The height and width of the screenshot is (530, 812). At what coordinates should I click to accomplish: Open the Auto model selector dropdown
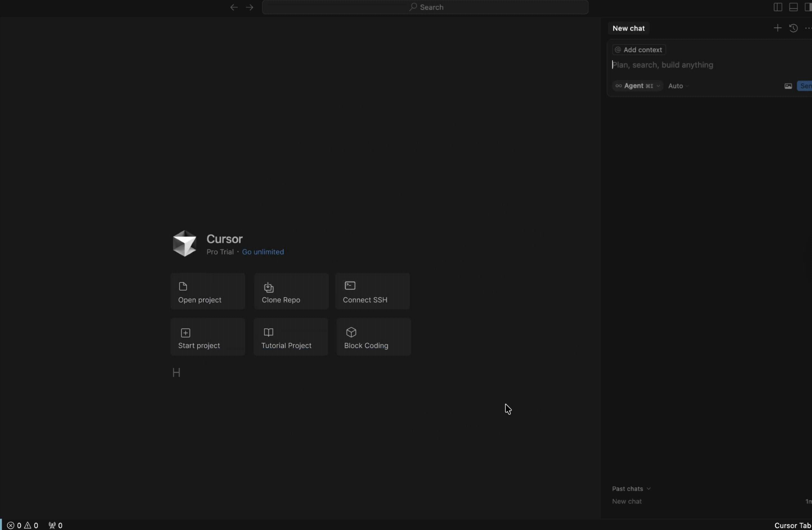pos(678,86)
